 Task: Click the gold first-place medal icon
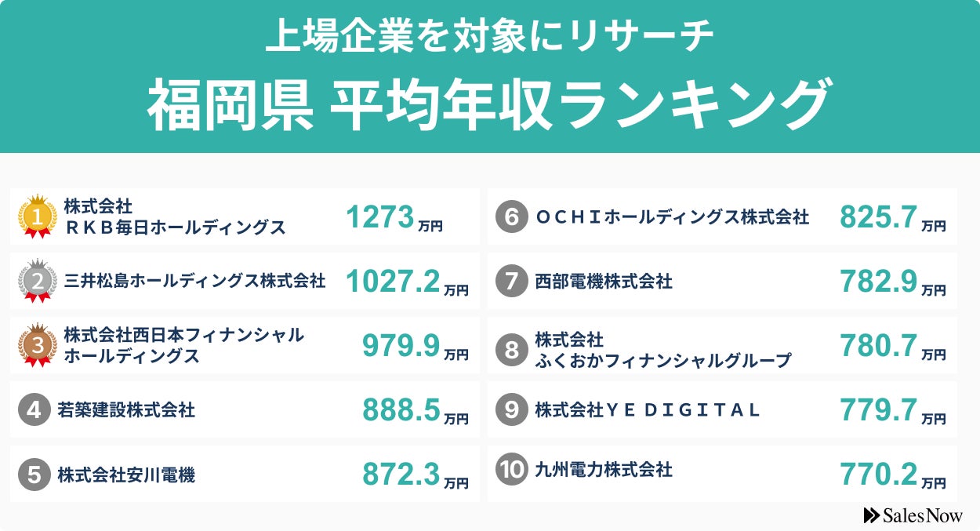[x=37, y=216]
